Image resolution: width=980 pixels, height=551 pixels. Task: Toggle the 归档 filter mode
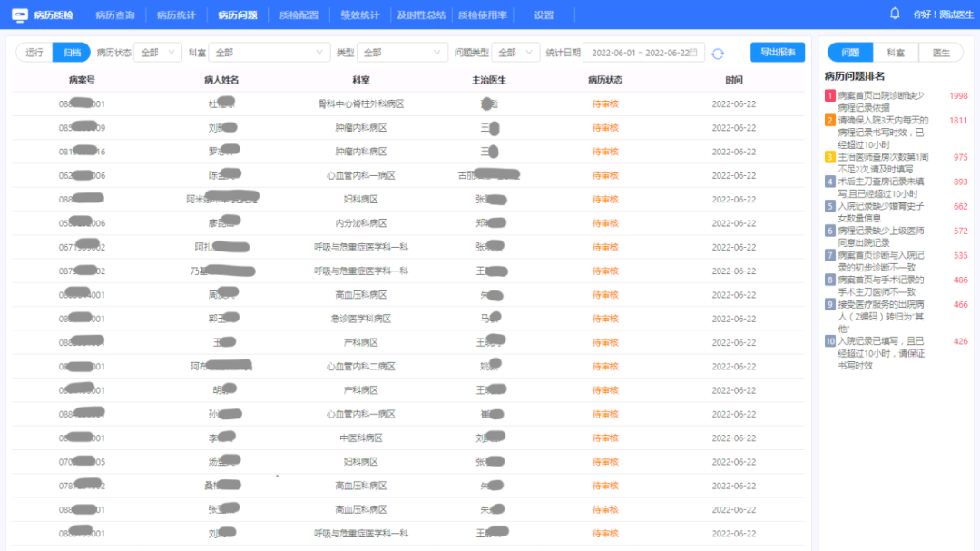71,53
